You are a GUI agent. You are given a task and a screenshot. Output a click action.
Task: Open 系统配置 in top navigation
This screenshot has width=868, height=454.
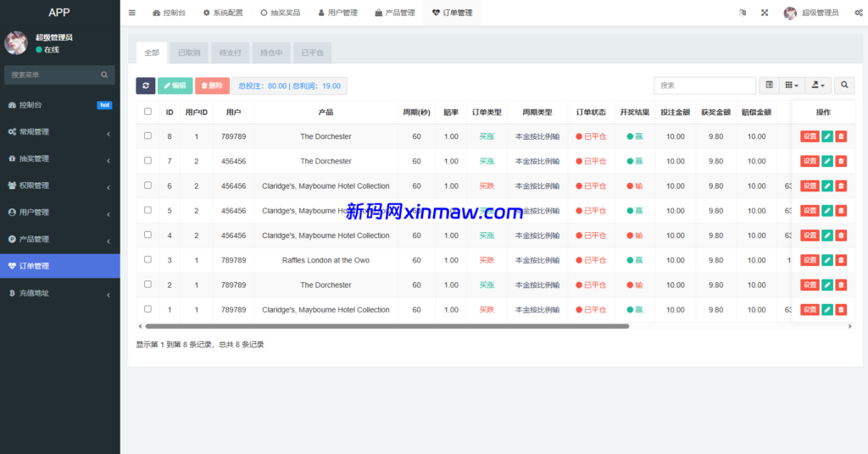pyautogui.click(x=223, y=13)
